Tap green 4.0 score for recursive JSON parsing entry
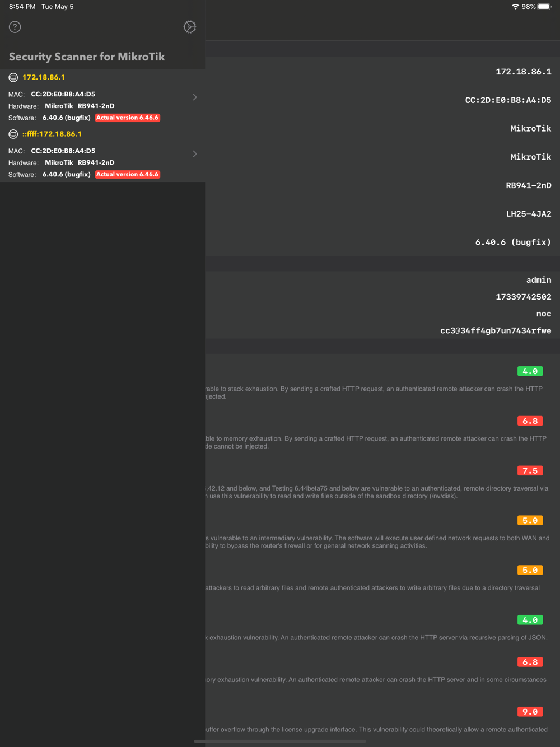Image resolution: width=560 pixels, height=747 pixels. pyautogui.click(x=530, y=620)
